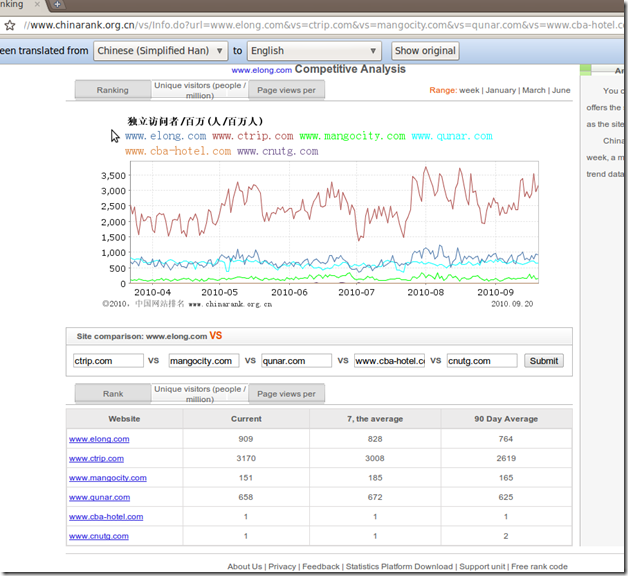The height and width of the screenshot is (576, 628).
Task: Follow the www.cba-hotel.com table link
Action: pos(106,517)
